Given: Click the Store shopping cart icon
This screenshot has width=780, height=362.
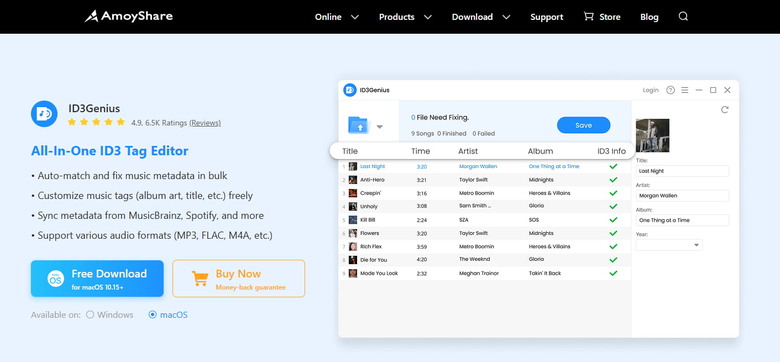Looking at the screenshot, I should pos(588,16).
